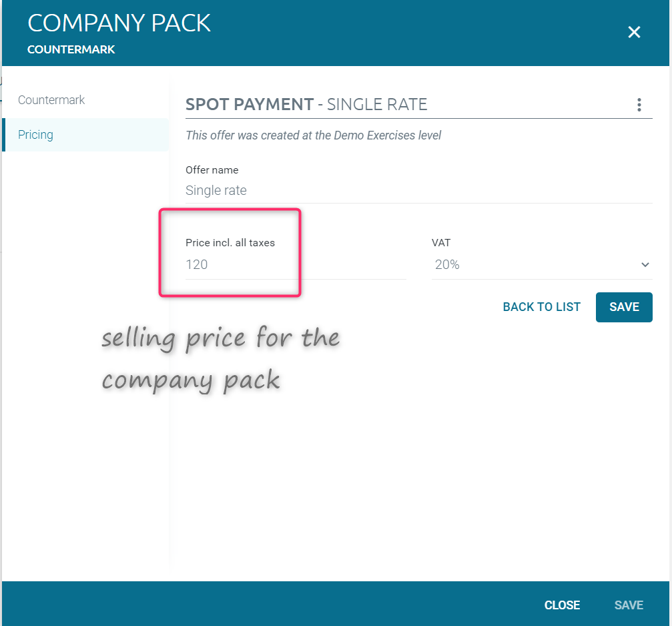Viewport: 672px width, 626px height.
Task: Click the VAT label above the dropdown
Action: pyautogui.click(x=441, y=243)
